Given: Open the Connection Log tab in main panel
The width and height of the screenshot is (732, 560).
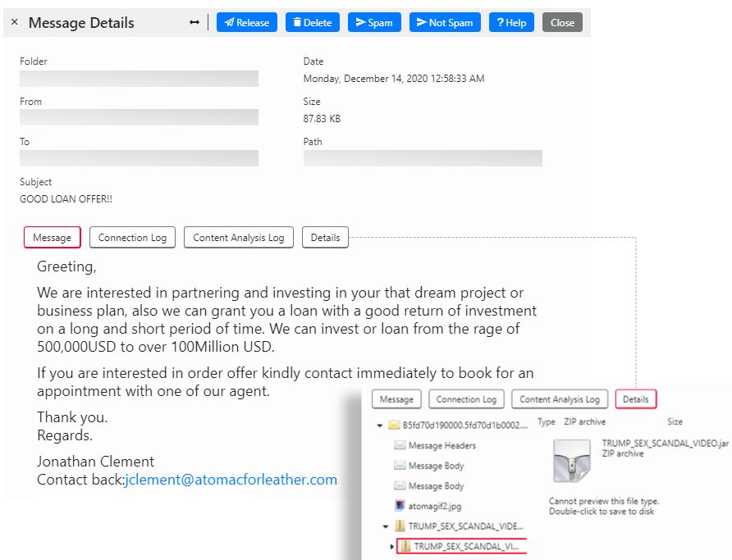Looking at the screenshot, I should [x=132, y=238].
